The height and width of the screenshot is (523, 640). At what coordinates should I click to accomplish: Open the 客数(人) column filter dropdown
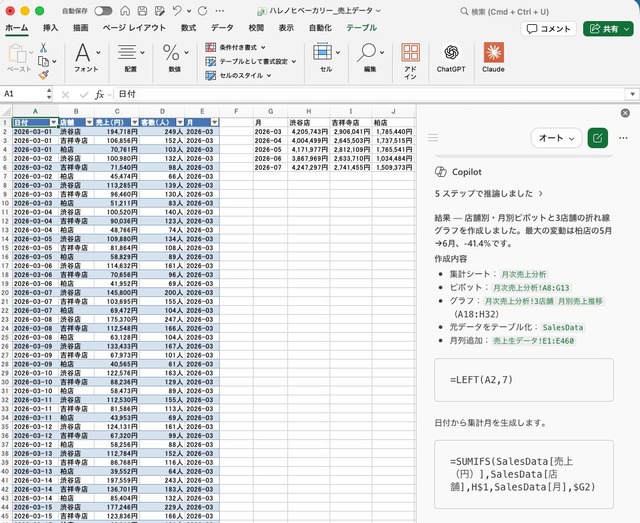(x=180, y=122)
